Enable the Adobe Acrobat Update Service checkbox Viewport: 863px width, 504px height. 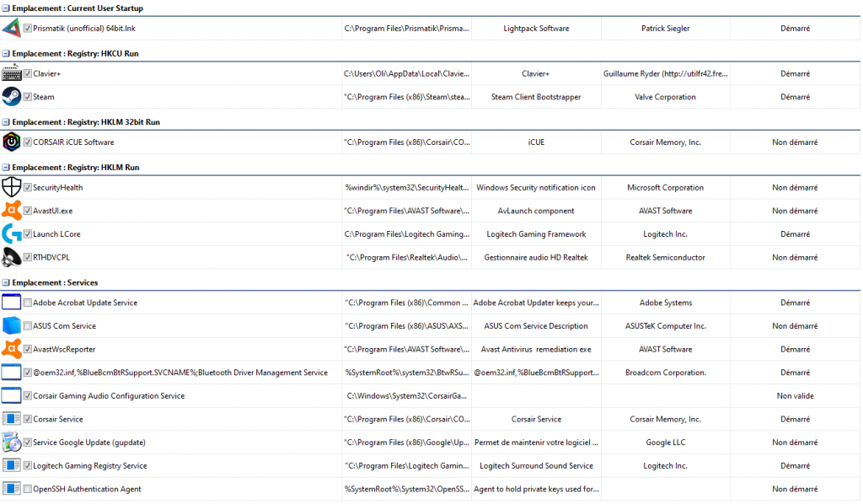pos(28,302)
